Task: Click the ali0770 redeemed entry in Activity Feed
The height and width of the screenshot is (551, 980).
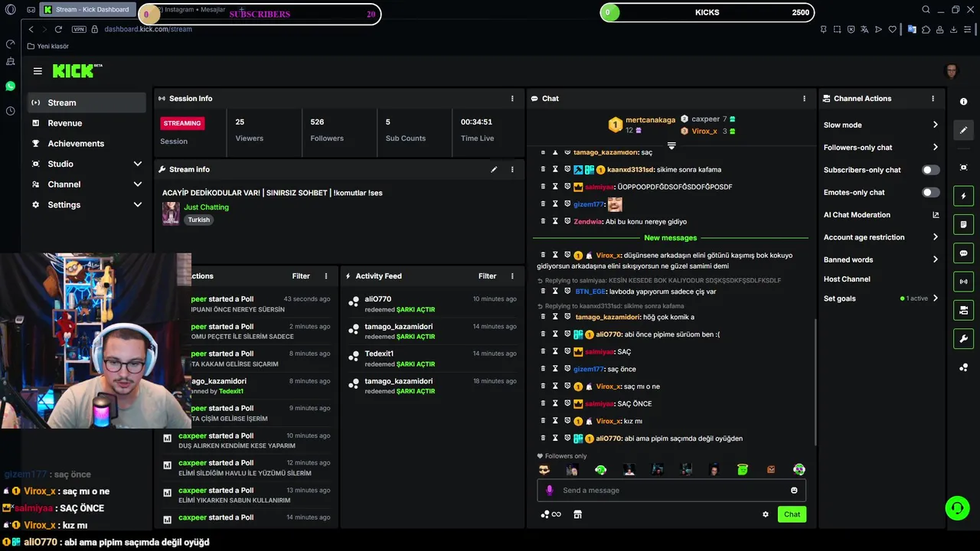Action: coord(432,304)
